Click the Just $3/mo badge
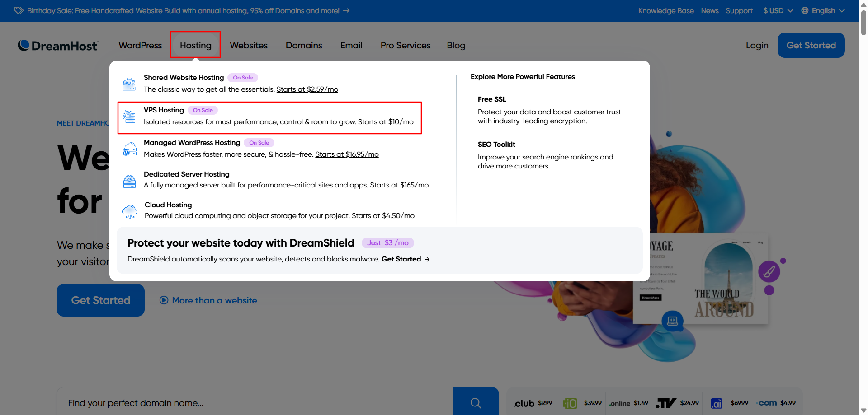Screen dimensions: 868x415 388,243
